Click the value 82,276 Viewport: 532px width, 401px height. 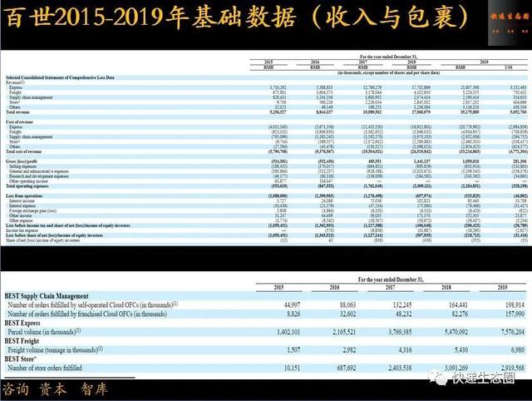tap(460, 314)
